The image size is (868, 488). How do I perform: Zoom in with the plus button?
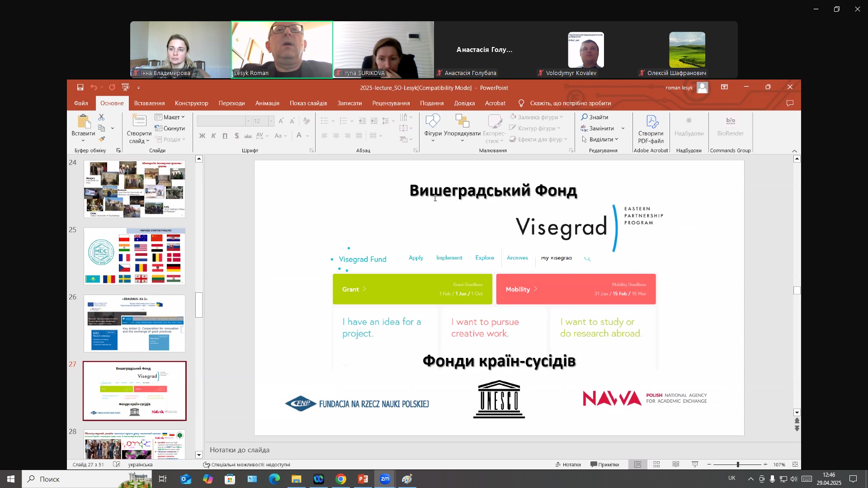(x=765, y=465)
